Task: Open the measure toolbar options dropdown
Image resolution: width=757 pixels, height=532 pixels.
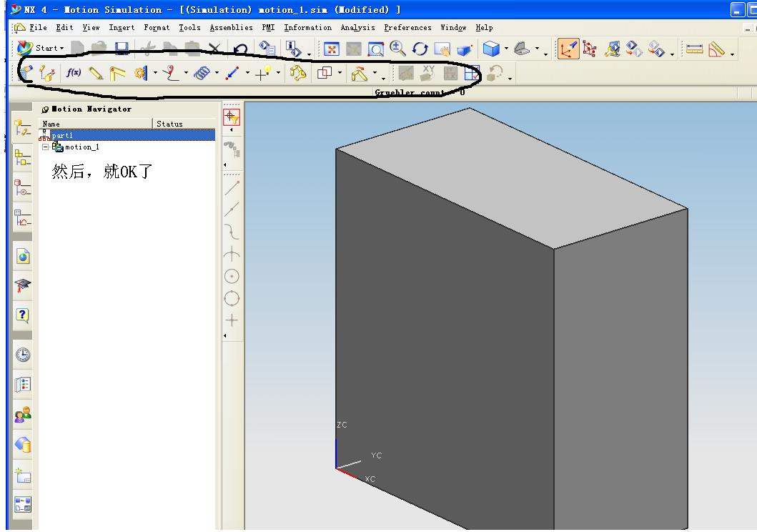Action: [733, 54]
